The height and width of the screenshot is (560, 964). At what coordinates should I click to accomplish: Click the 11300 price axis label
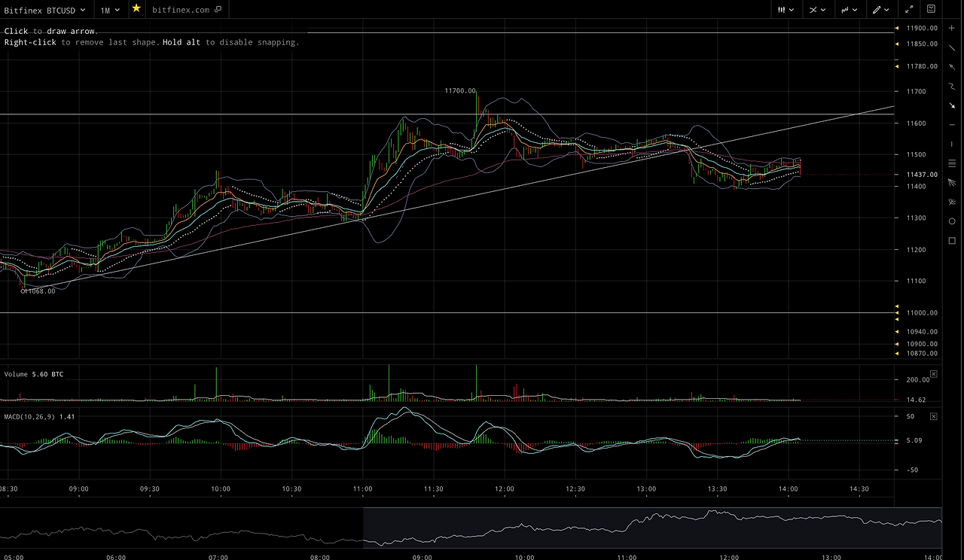pyautogui.click(x=917, y=218)
